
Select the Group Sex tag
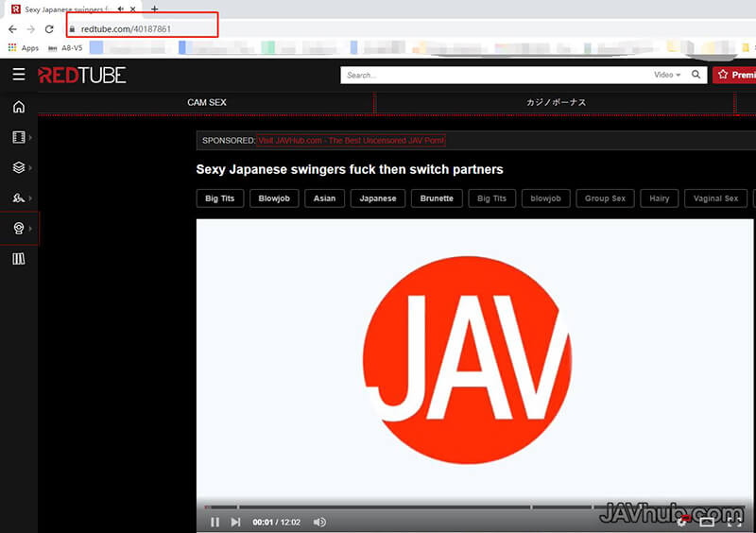point(605,198)
